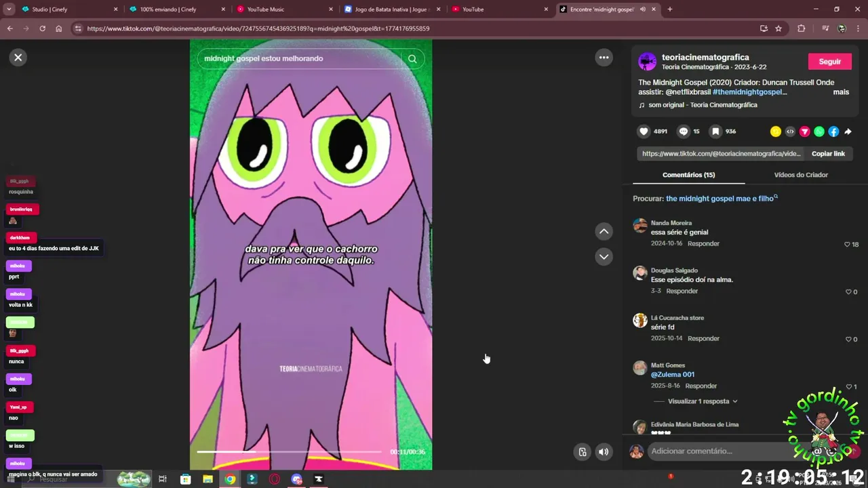Bookmark this page with the star icon

tap(778, 28)
